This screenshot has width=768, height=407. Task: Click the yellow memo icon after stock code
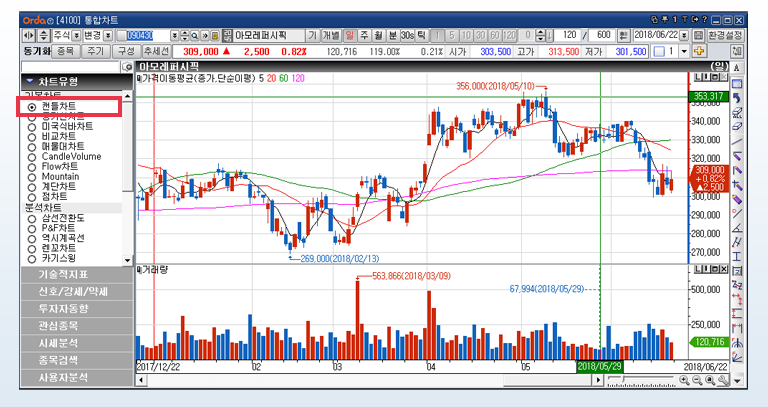(215, 35)
